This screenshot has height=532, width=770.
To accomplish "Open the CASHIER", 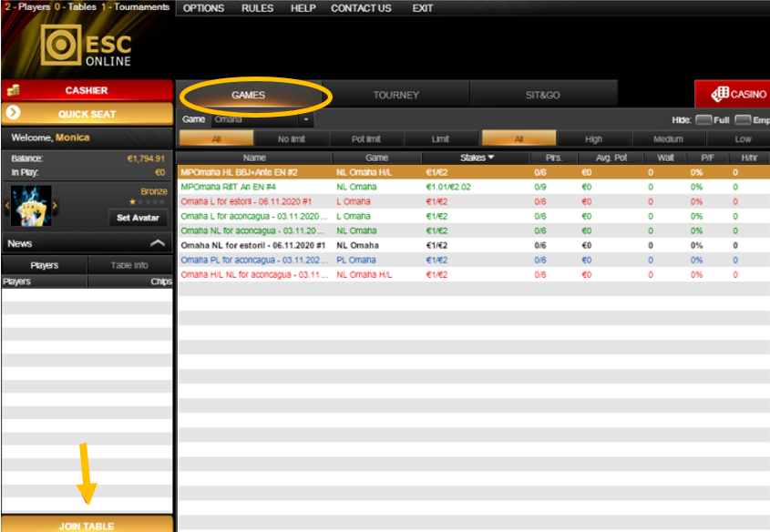I will coord(87,90).
